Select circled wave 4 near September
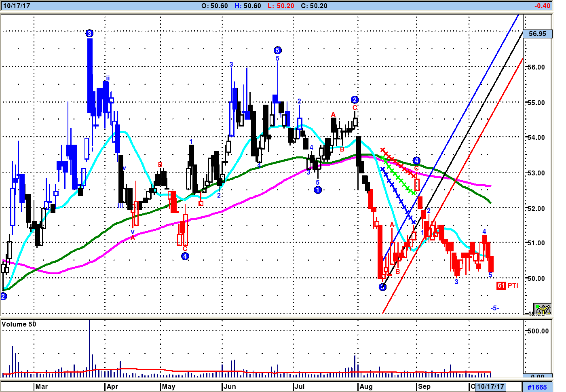The image size is (566, 392). point(416,160)
